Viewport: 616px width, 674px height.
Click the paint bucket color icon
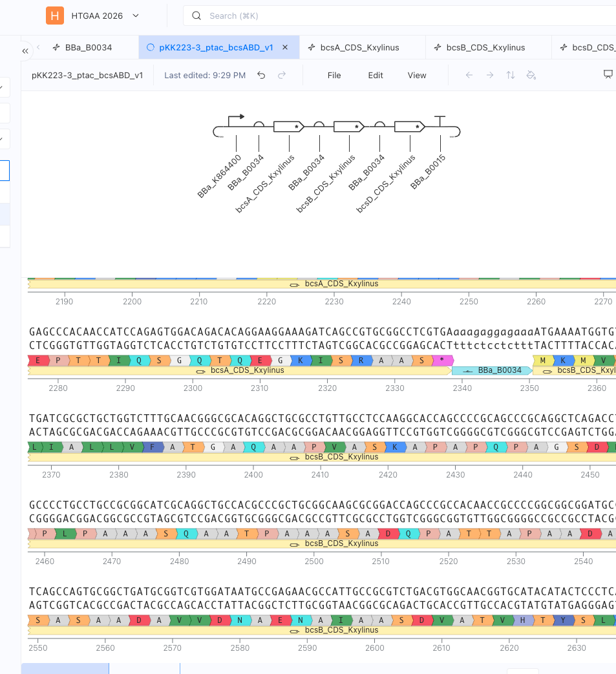531,75
